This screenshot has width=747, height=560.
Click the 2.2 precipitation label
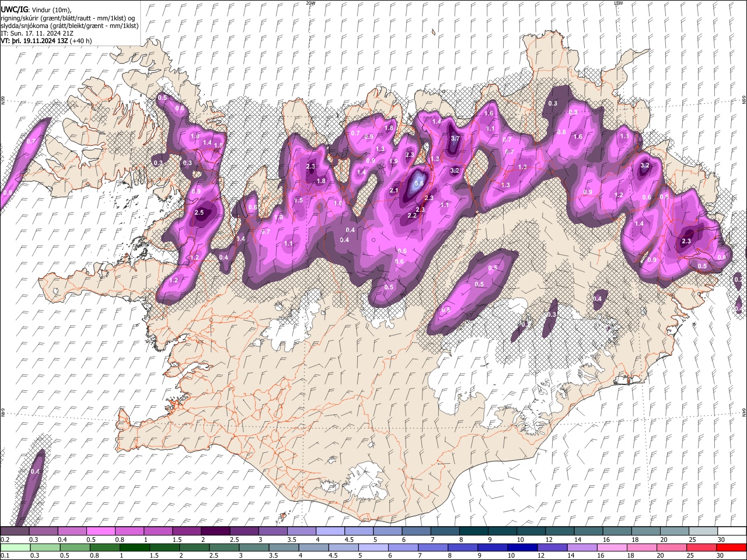(412, 216)
